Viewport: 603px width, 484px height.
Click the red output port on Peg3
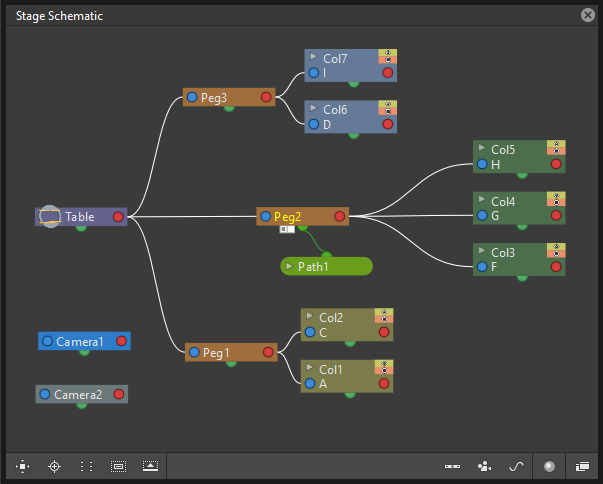(x=266, y=97)
